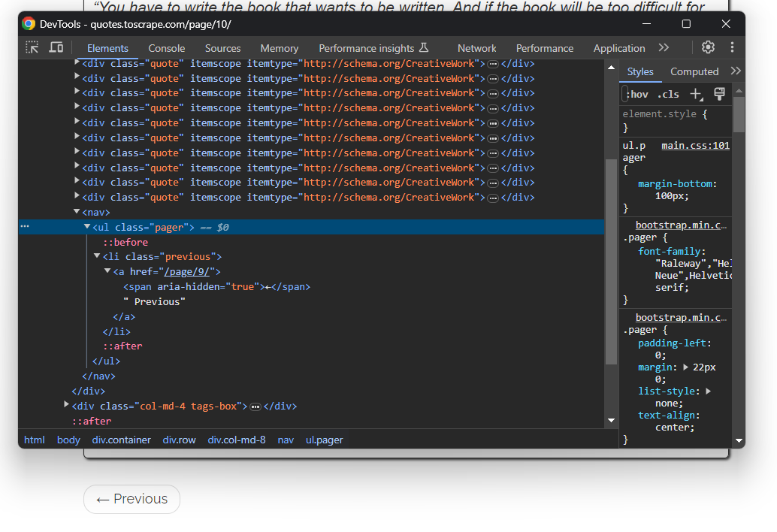Collapse the ul.pager tree node
The width and height of the screenshot is (777, 532).
pyautogui.click(x=86, y=226)
